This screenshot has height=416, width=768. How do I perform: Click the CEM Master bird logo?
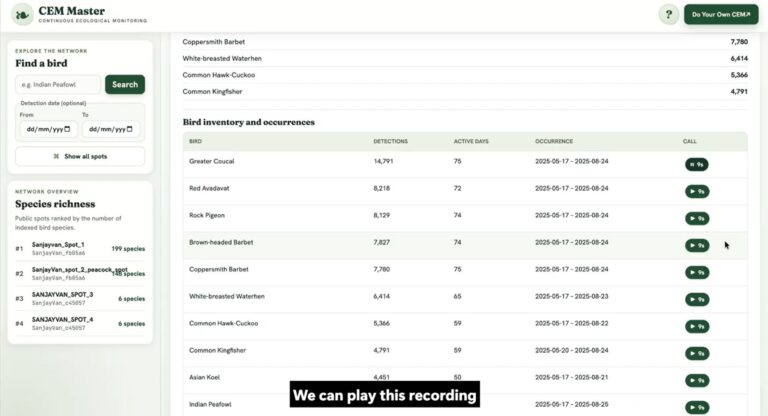[x=22, y=14]
